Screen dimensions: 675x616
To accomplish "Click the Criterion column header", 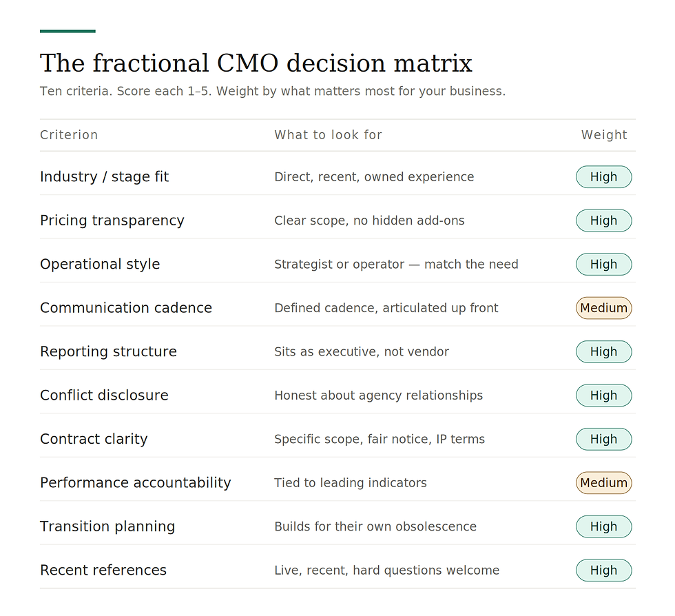I will (x=69, y=135).
